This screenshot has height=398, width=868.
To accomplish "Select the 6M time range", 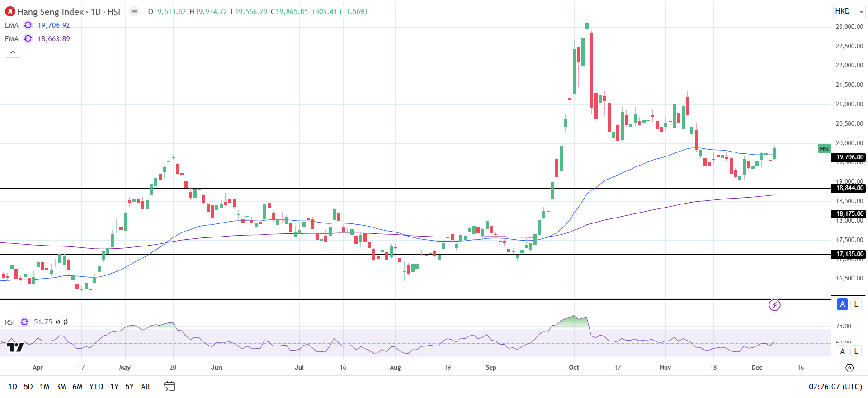I will coord(78,387).
